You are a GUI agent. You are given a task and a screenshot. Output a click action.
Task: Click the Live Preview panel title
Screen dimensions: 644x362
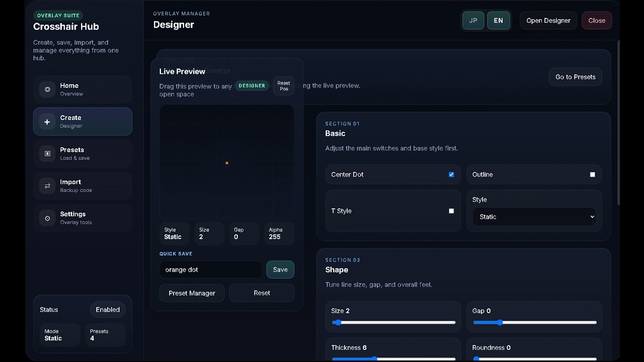[182, 71]
